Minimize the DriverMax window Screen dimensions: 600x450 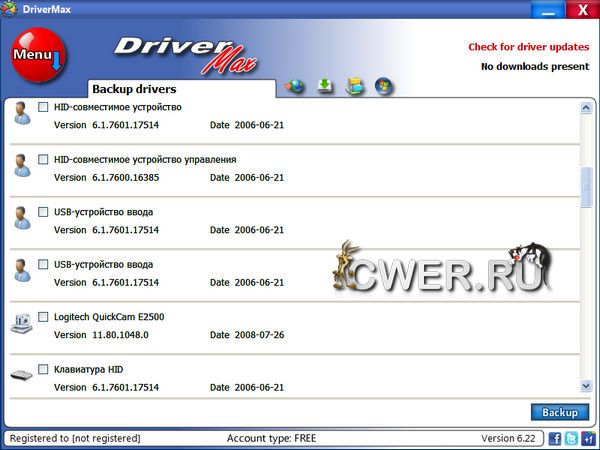click(548, 10)
